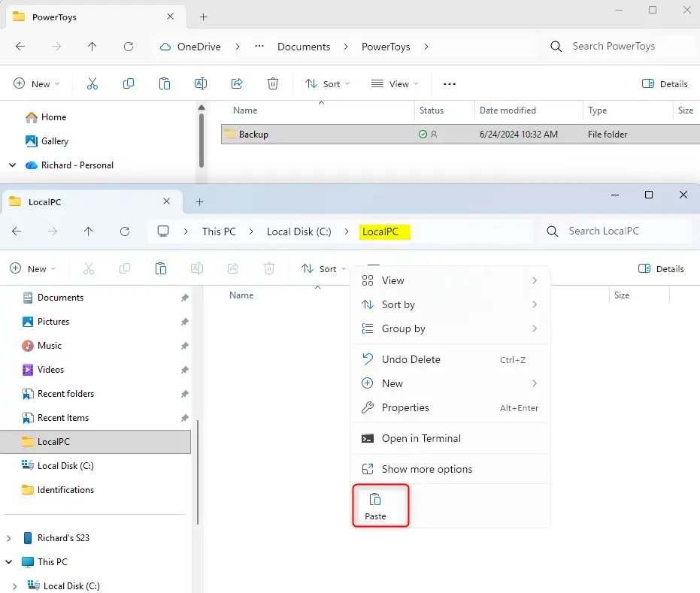Add new tab in PowerToys window
The height and width of the screenshot is (593, 700).
[204, 17]
